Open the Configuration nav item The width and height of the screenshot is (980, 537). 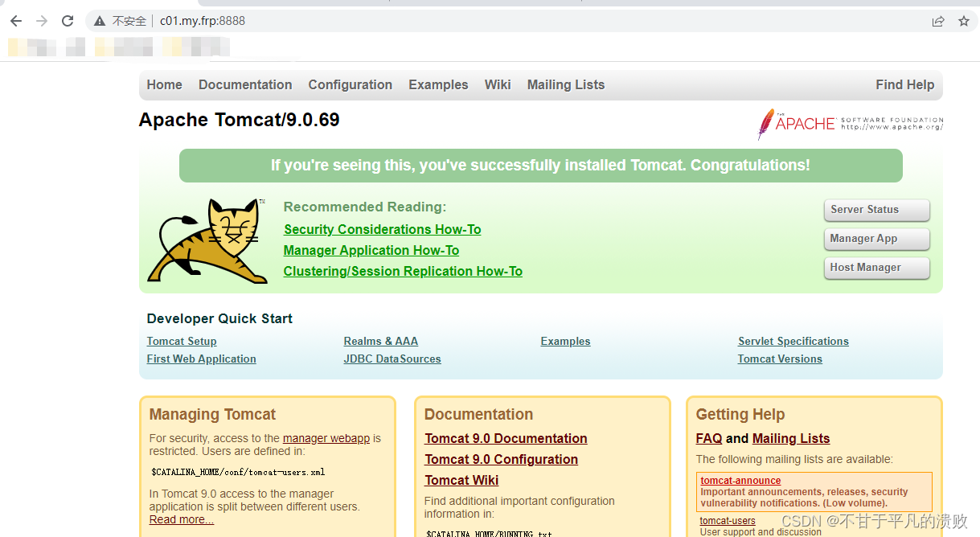point(351,84)
